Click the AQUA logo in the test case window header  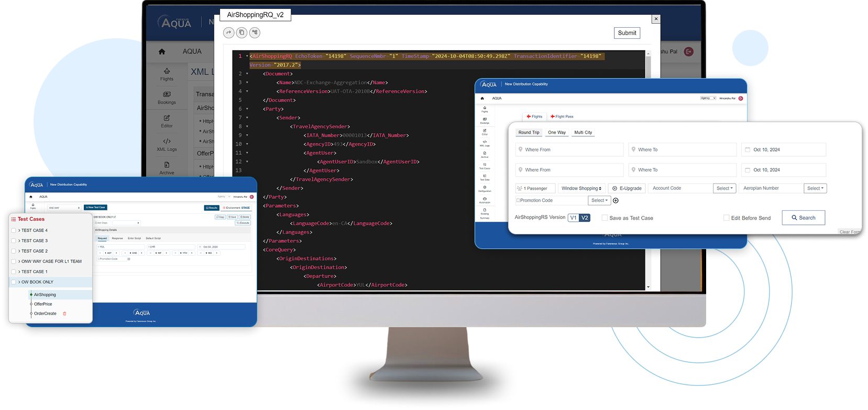coord(37,185)
